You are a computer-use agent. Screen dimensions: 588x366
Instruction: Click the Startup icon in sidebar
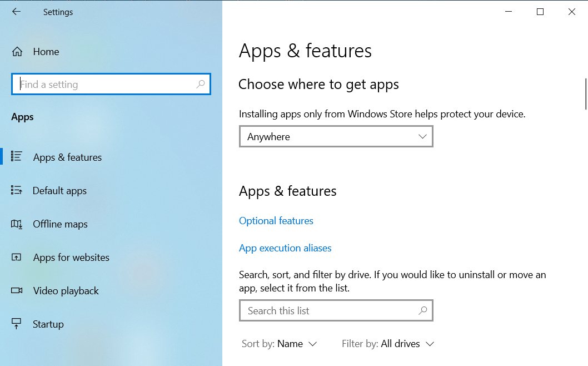coord(17,324)
